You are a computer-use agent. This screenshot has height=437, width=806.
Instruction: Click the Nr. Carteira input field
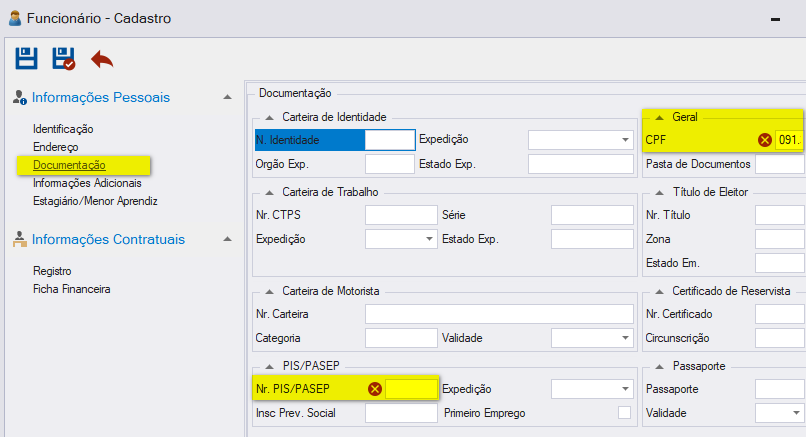pyautogui.click(x=499, y=314)
